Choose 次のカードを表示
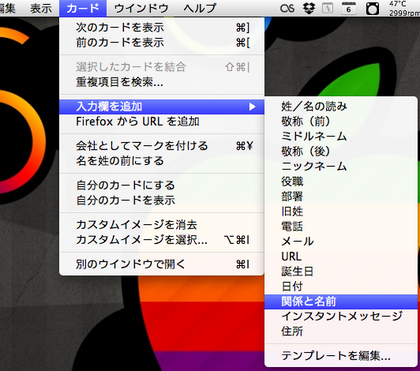 point(162,28)
